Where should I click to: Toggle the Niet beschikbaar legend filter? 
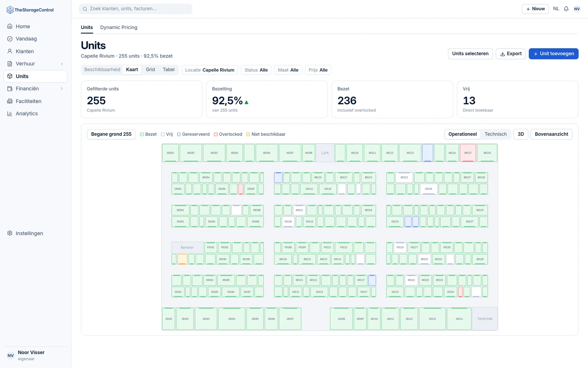tap(266, 134)
